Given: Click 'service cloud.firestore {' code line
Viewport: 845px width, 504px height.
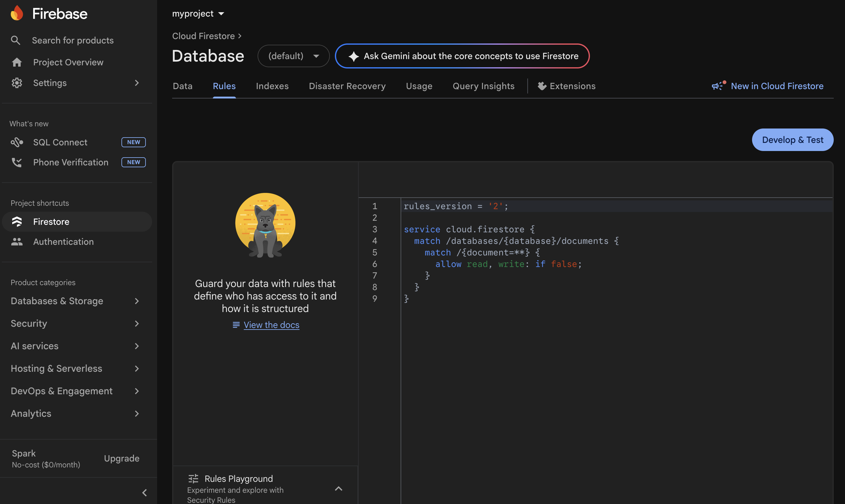Looking at the screenshot, I should tap(469, 229).
